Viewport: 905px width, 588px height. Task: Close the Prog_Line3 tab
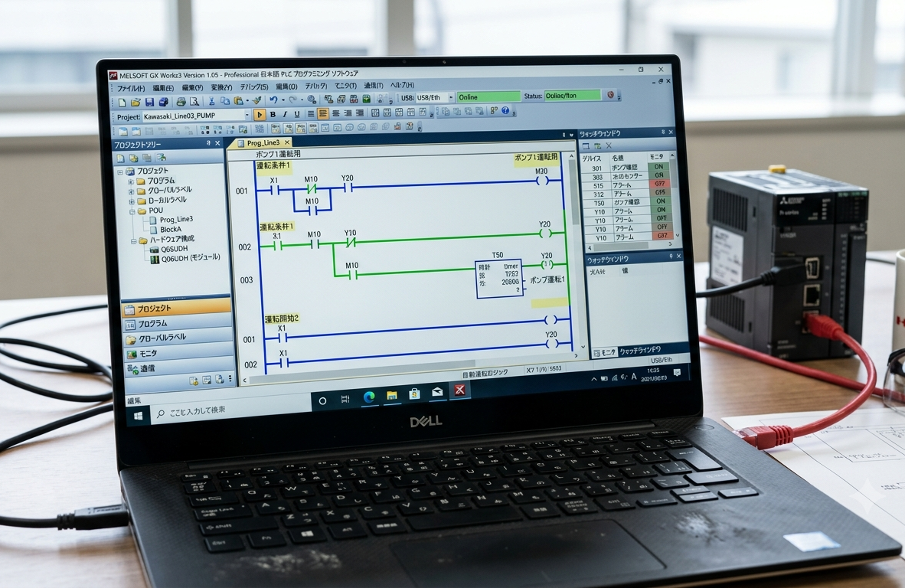tap(287, 142)
